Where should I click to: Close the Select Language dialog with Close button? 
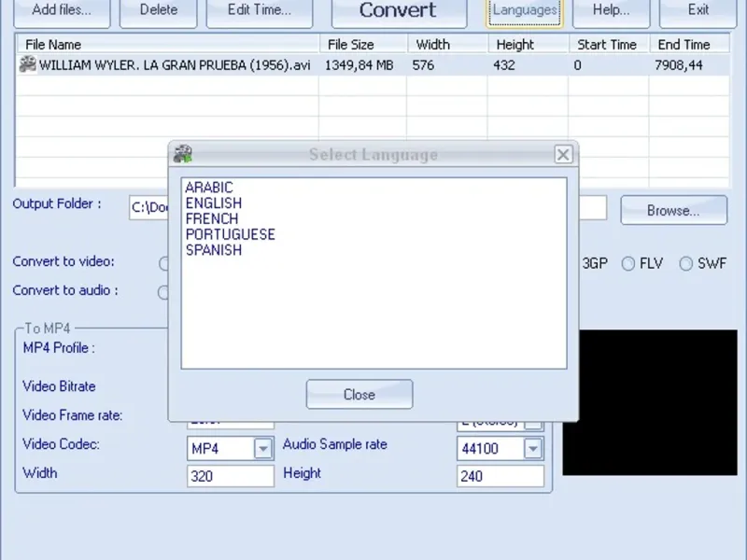(359, 394)
